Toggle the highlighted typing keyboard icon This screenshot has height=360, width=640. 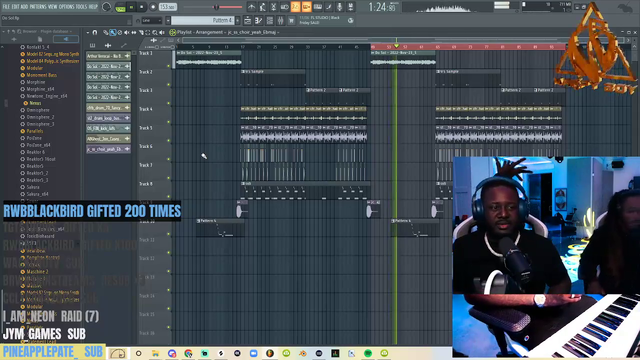307,7
